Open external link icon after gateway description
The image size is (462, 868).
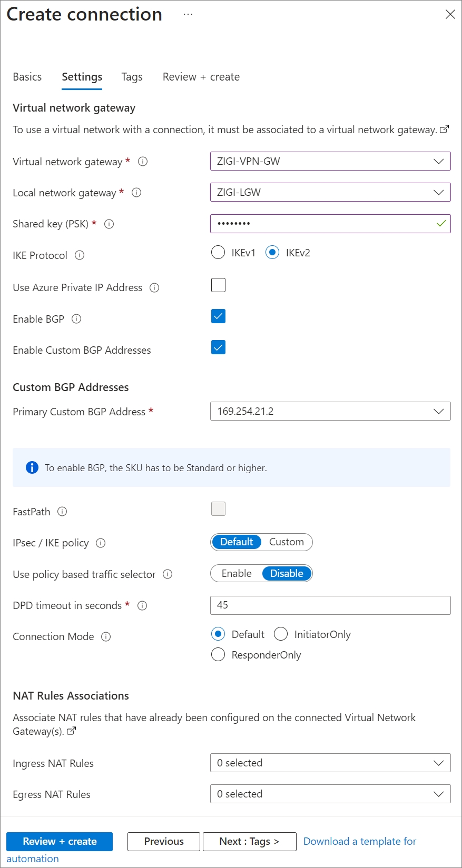pyautogui.click(x=445, y=129)
